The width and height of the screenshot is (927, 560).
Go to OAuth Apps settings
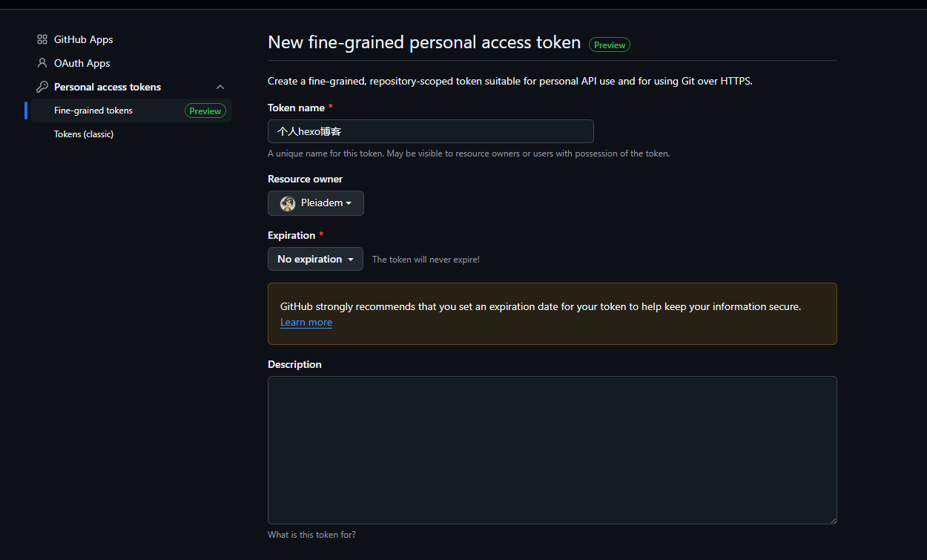point(82,63)
